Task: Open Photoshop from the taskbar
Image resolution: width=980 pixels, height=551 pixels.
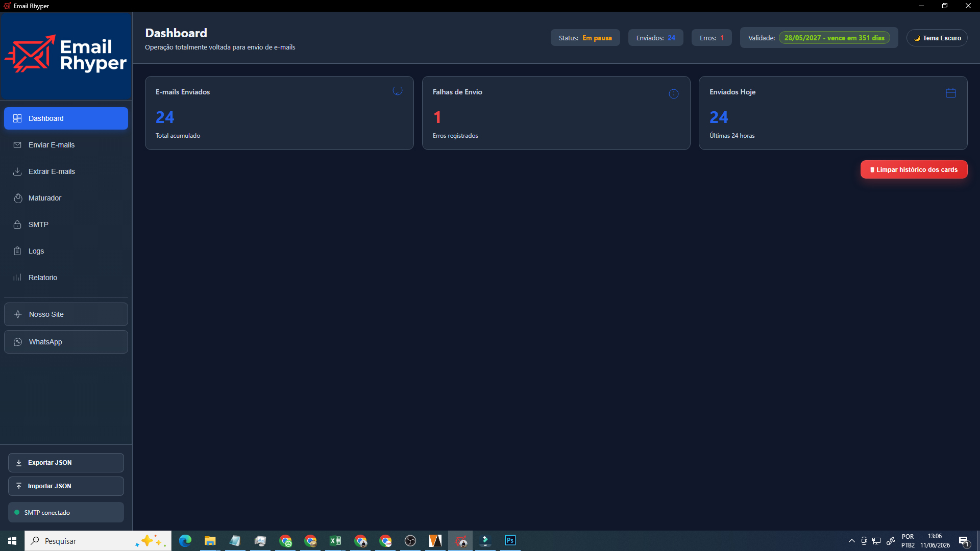Action: pyautogui.click(x=510, y=540)
